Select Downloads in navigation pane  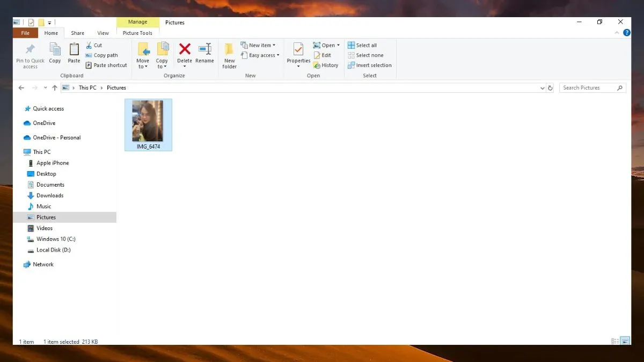(49, 196)
